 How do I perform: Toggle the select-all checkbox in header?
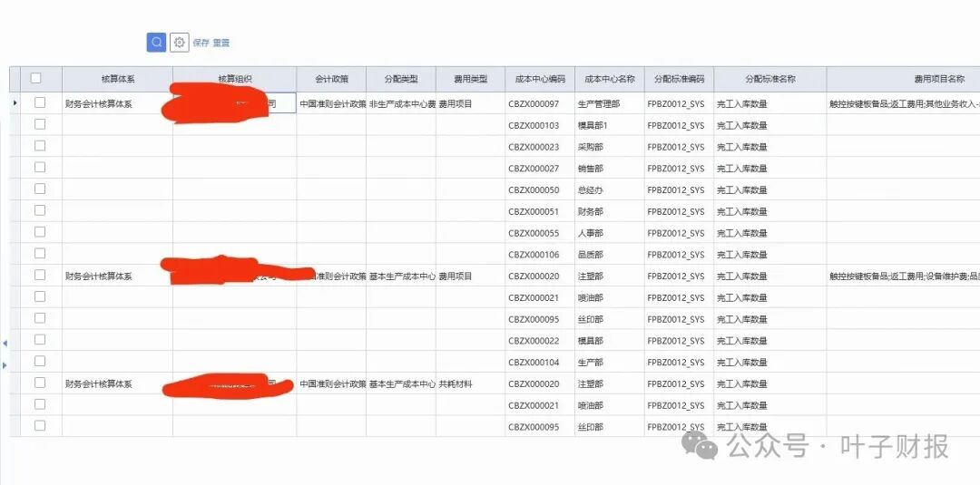tap(36, 79)
